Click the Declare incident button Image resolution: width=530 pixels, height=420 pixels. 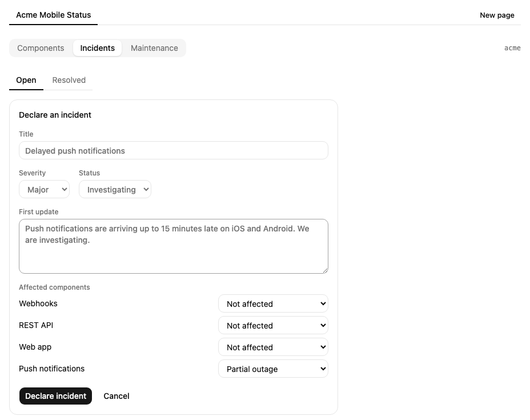(56, 396)
